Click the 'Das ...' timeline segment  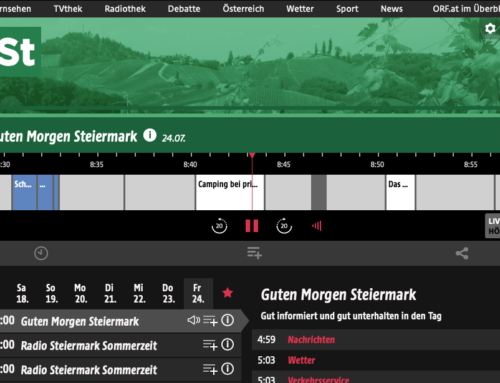tap(400, 192)
